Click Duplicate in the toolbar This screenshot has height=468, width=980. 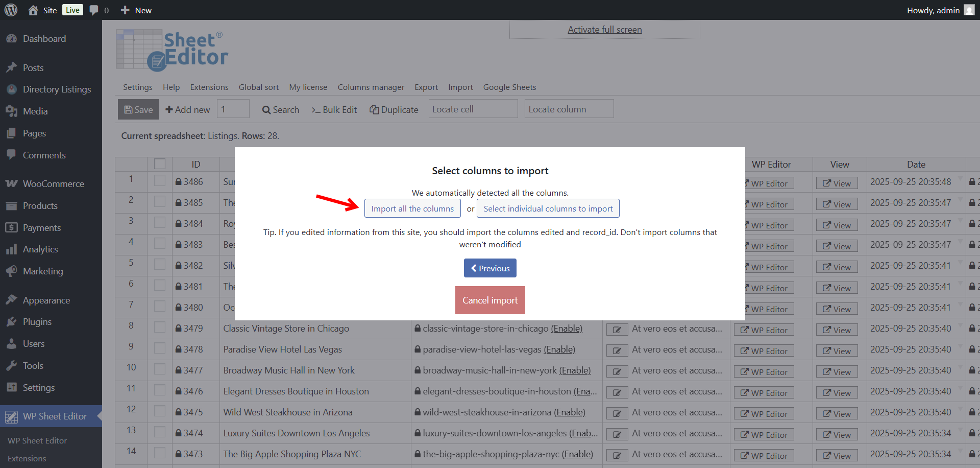[394, 110]
